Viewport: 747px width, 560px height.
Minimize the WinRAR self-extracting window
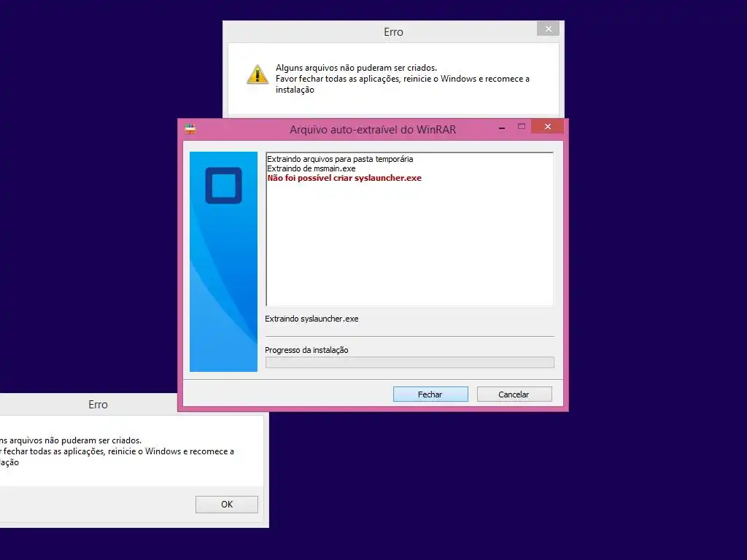pos(502,128)
